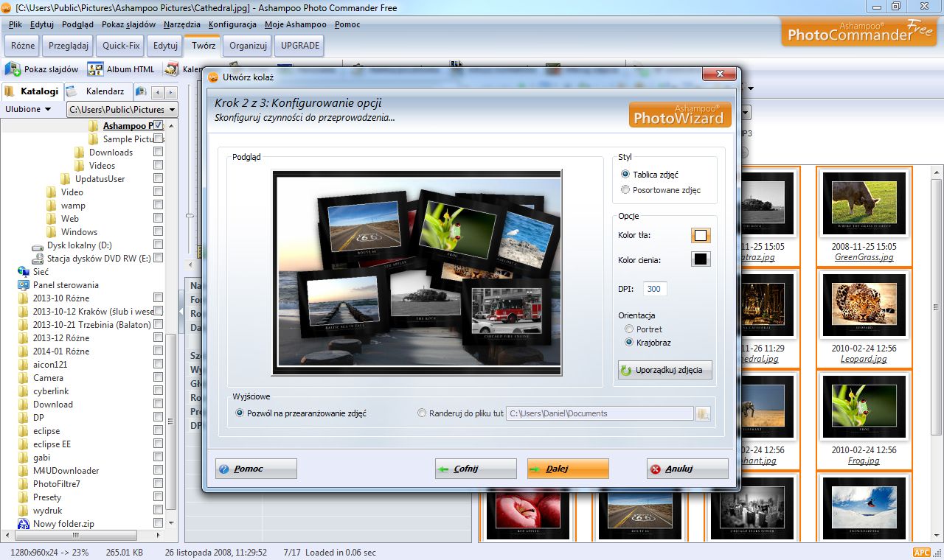The width and height of the screenshot is (944, 560).
Task: Tick the checkbox next to Windows folder
Action: [x=158, y=232]
